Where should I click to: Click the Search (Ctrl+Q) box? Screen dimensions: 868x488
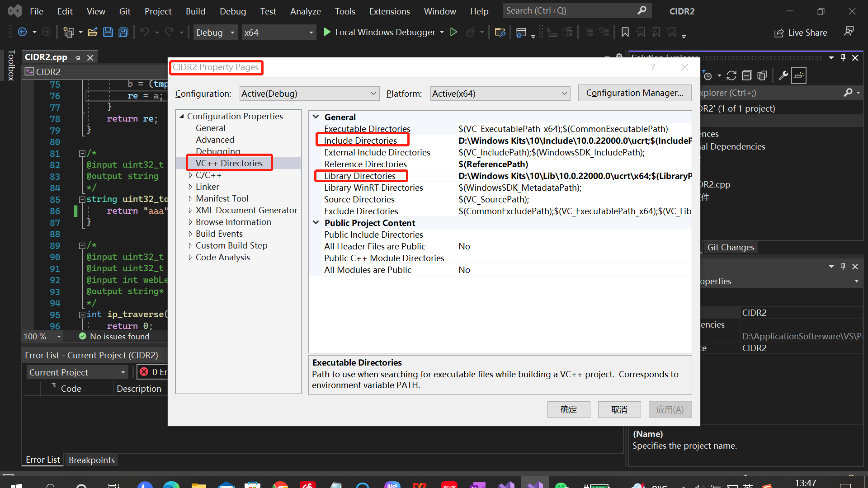(577, 11)
